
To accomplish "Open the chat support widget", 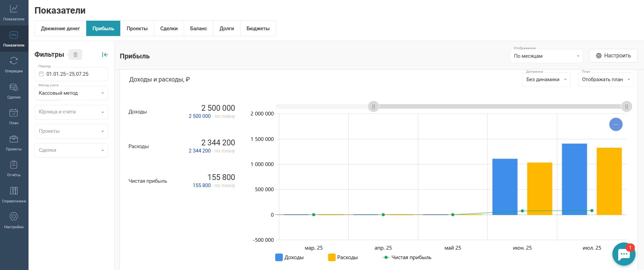I will 624,254.
